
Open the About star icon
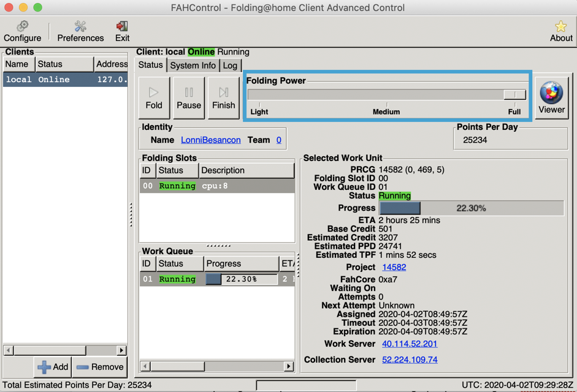[x=561, y=26]
